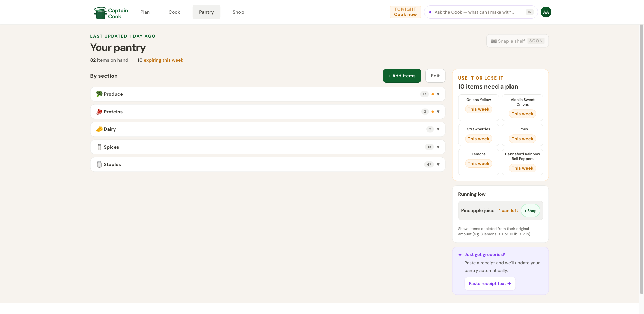Click the cheese icon in Dairy row
The height and width of the screenshot is (314, 644).
click(99, 129)
